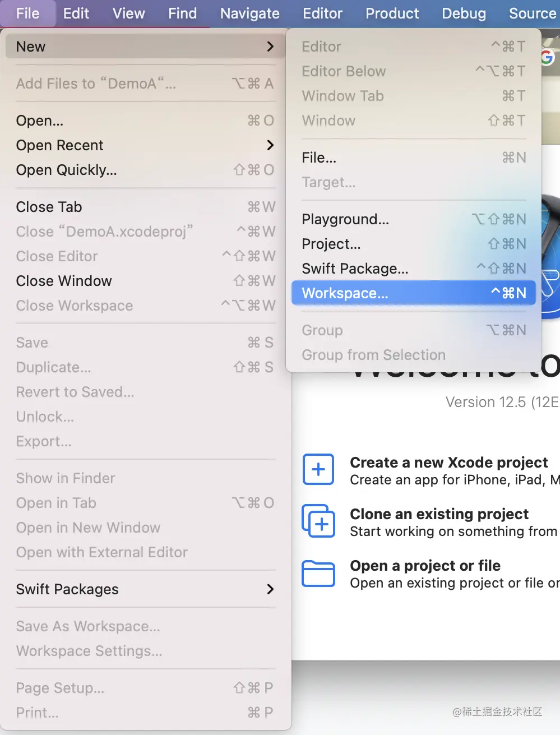Choose Open Quickly… menu item
The image size is (560, 735).
[146, 170]
